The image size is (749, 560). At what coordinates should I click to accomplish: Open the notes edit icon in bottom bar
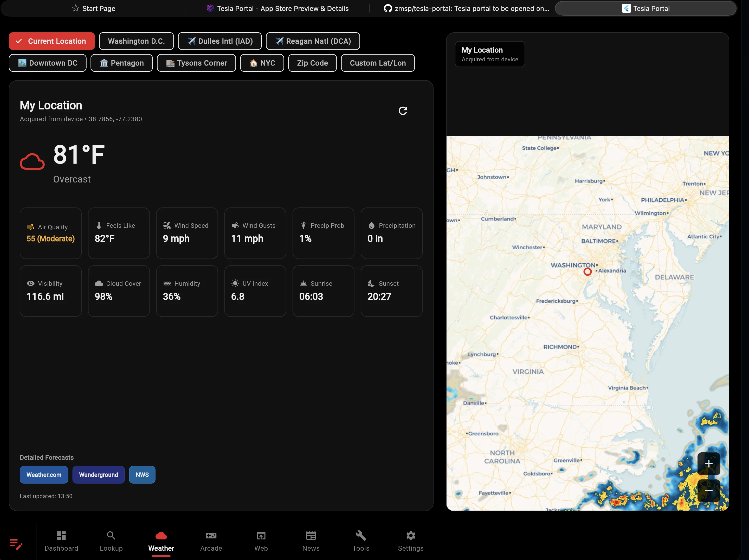pyautogui.click(x=16, y=544)
